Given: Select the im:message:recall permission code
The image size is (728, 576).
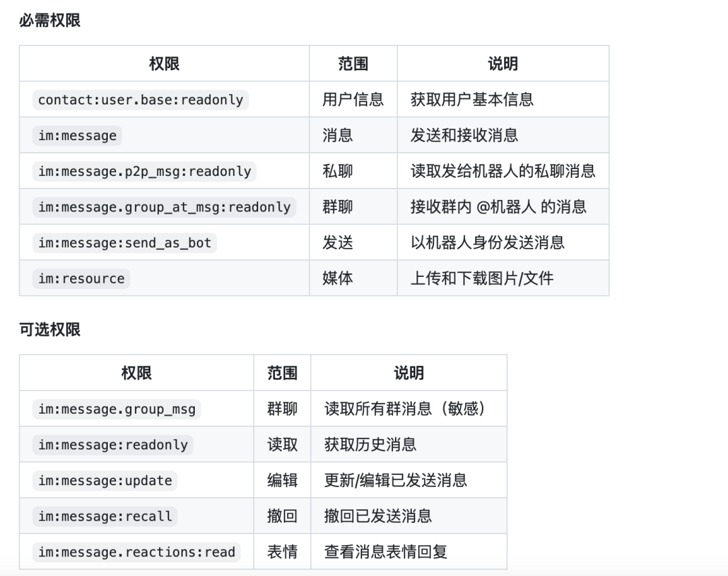Looking at the screenshot, I should [x=105, y=516].
